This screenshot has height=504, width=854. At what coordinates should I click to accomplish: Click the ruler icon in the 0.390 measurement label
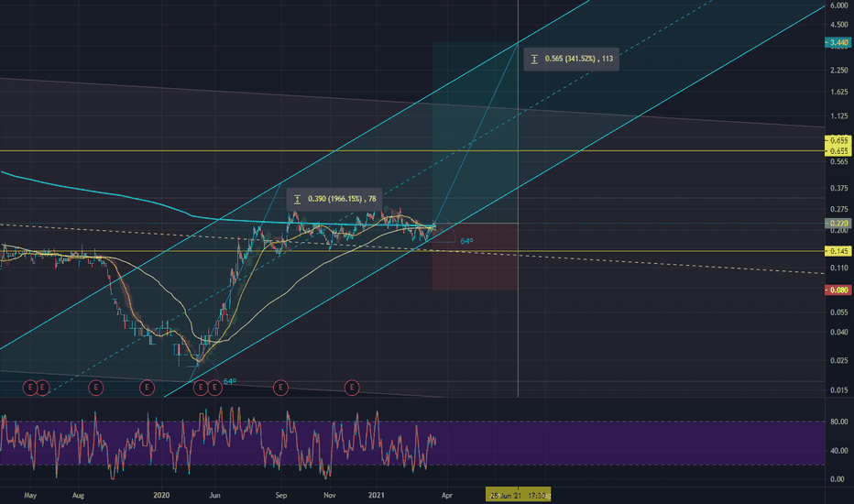(x=298, y=200)
